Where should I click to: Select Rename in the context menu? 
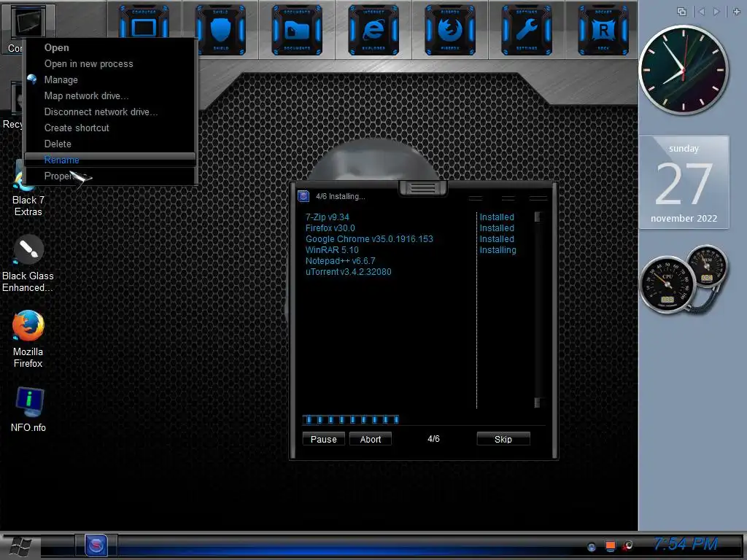[110, 160]
